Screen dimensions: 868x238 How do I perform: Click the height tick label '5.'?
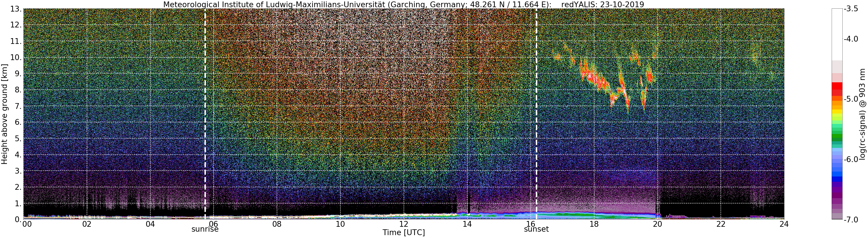[18, 138]
